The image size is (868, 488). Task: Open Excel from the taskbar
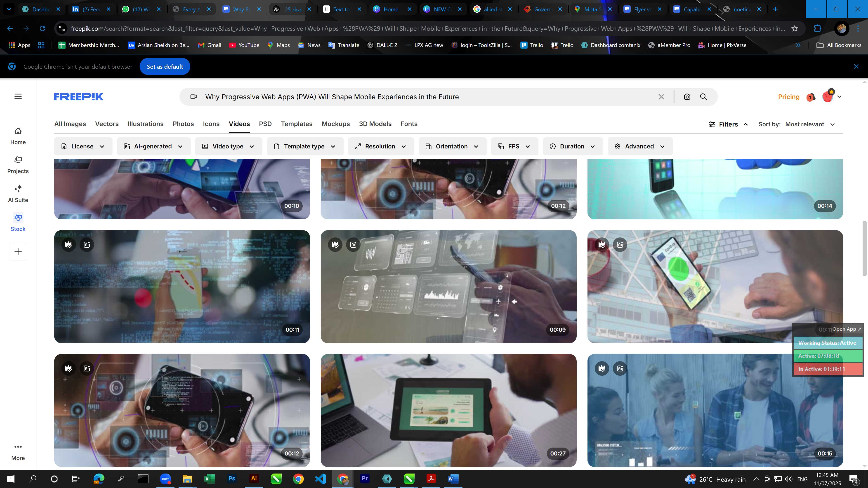click(x=210, y=479)
